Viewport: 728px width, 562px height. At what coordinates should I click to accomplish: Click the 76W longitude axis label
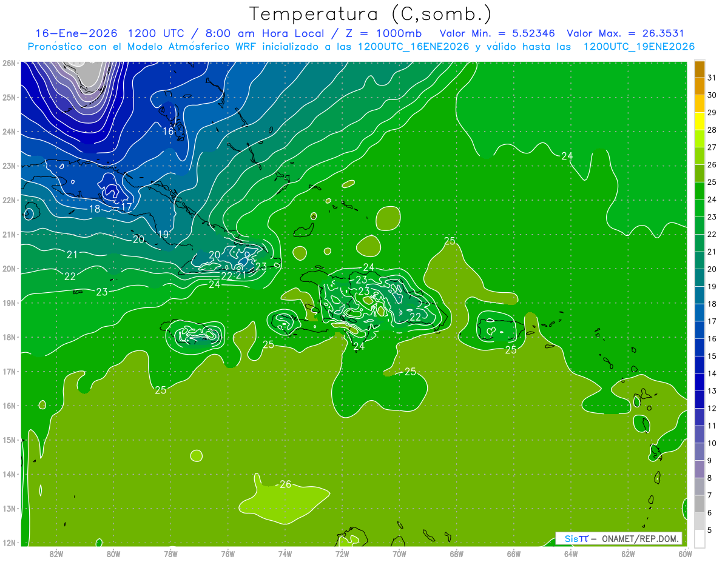point(227,553)
